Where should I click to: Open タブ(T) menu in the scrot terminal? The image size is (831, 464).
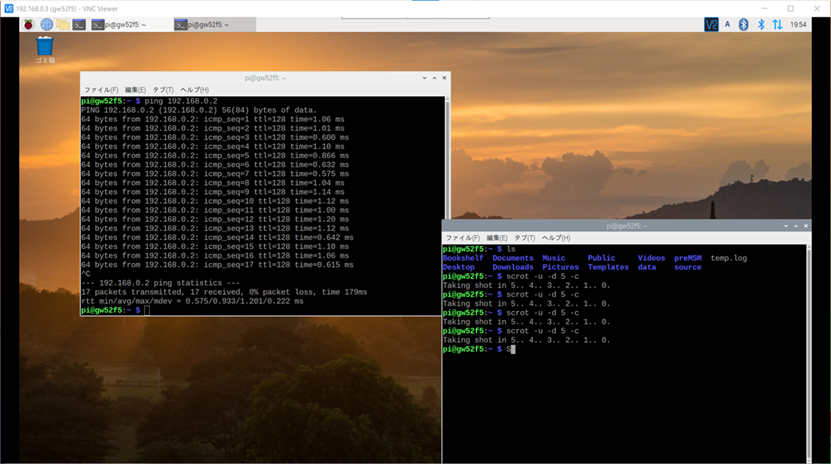point(524,238)
